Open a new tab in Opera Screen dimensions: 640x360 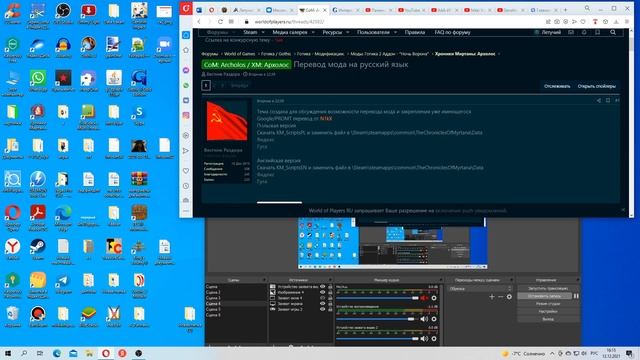click(x=565, y=10)
